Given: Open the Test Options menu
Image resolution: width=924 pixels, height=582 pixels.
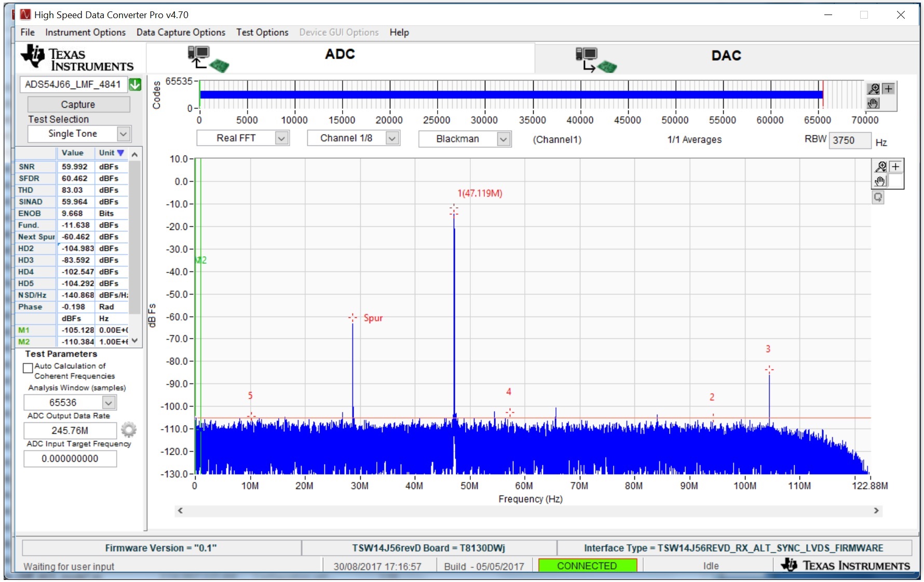Looking at the screenshot, I should click(262, 32).
